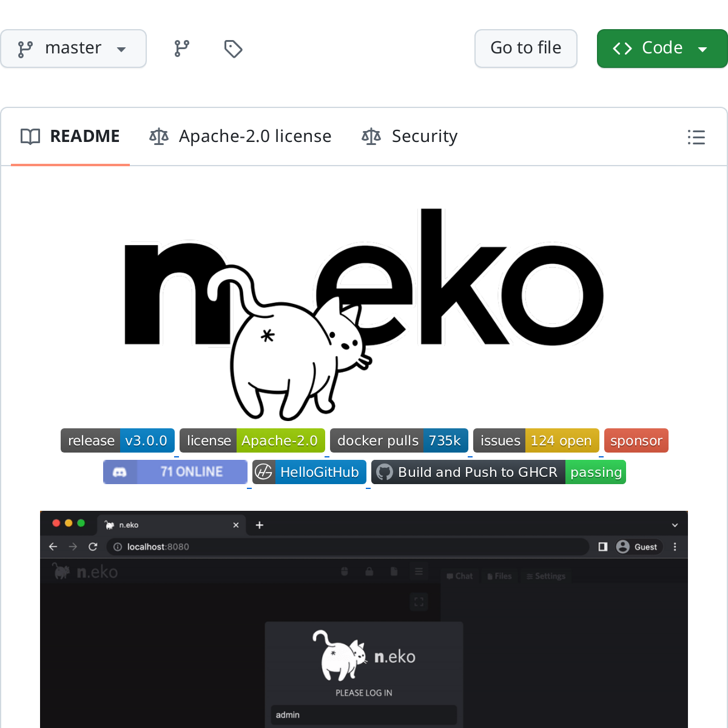The height and width of the screenshot is (728, 728).
Task: Open the license Apache-2.0 badge
Action: tap(252, 440)
